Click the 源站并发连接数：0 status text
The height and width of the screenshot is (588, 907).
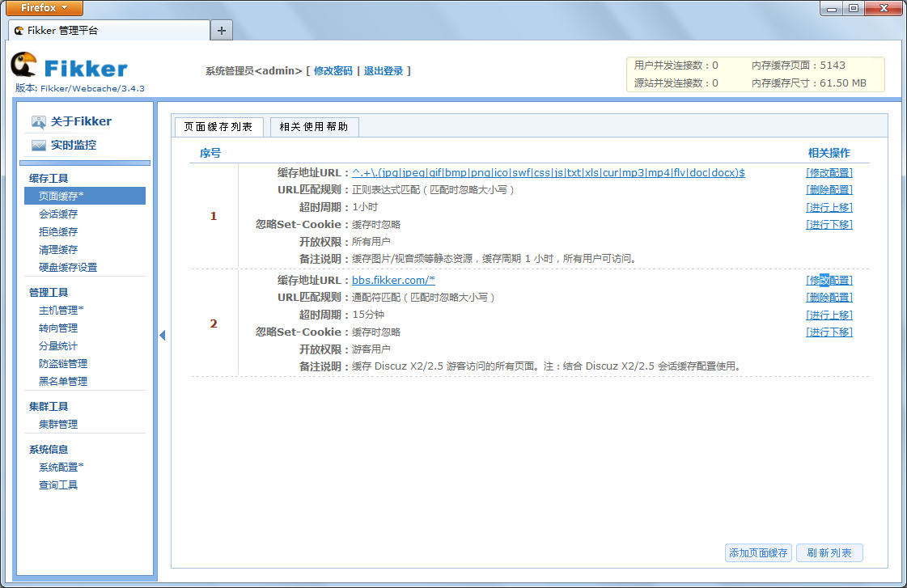tap(676, 82)
